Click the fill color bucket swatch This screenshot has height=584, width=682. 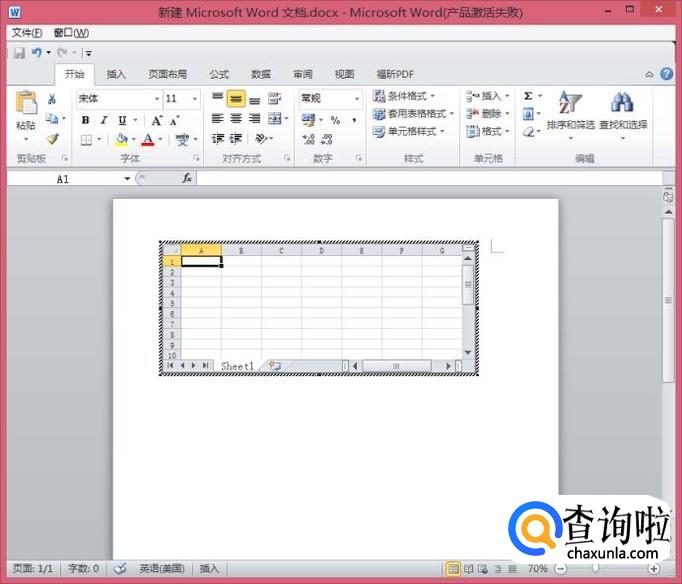pos(121,140)
